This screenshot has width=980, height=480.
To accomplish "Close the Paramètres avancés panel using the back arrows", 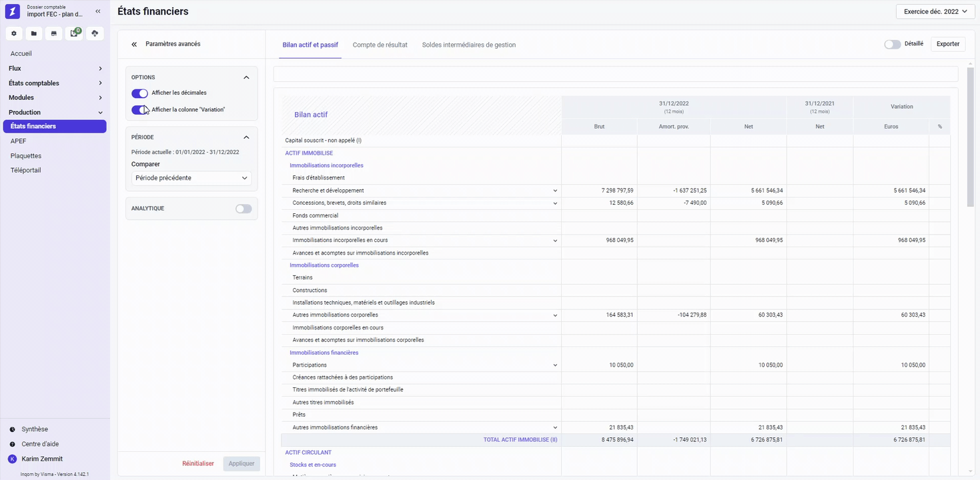I will click(134, 44).
